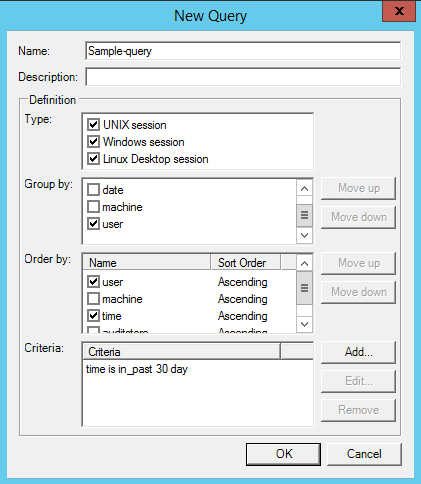Uncheck time in Order by list
Screen dimensions: 421x484
point(93,316)
